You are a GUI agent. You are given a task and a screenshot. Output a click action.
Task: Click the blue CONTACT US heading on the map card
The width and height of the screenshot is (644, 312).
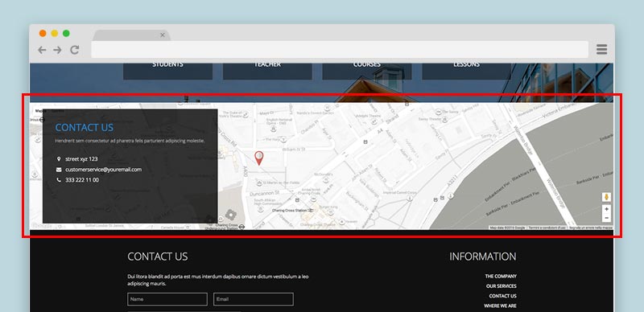click(x=85, y=128)
